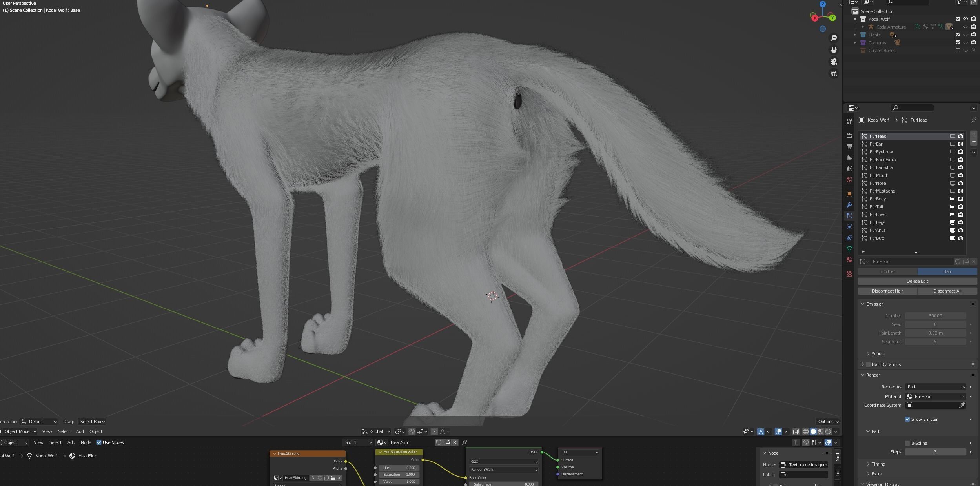Open the Tool properties tab icon
This screenshot has height=486, width=980.
(x=849, y=121)
